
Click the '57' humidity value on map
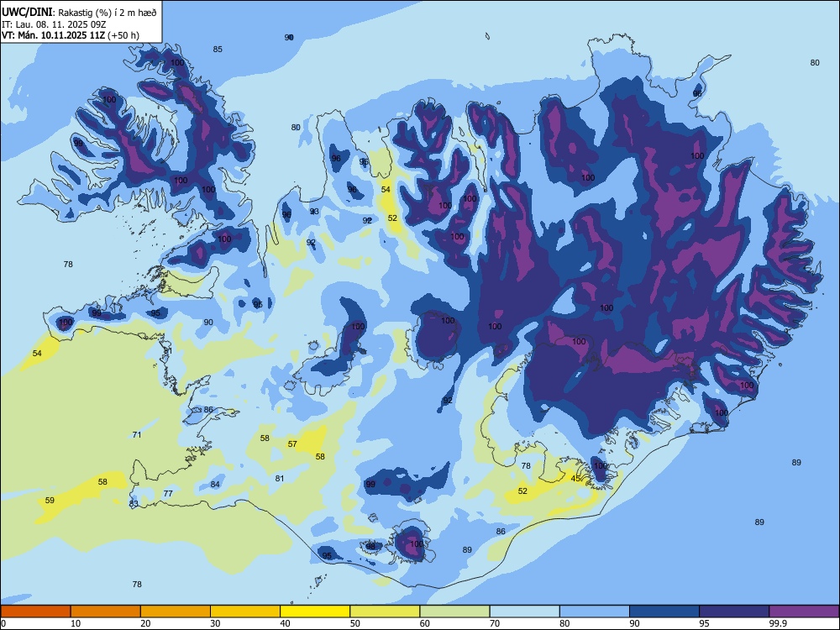pyautogui.click(x=292, y=444)
